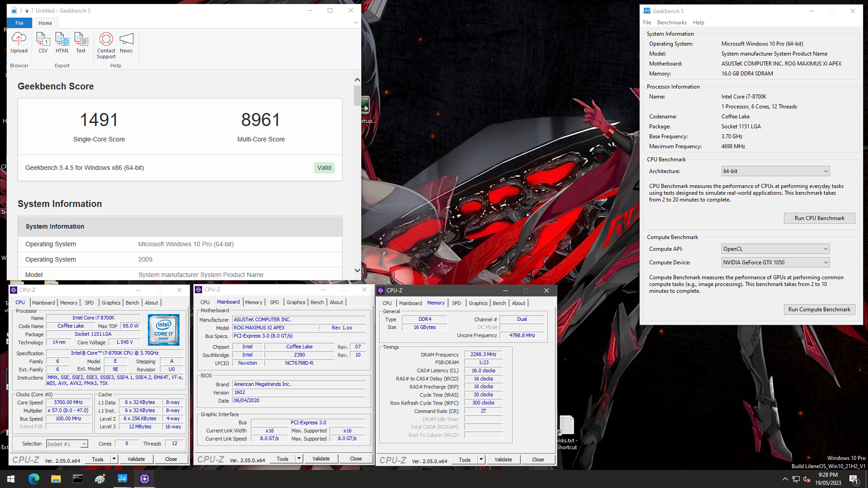Click Close button in left CPU-Z window
Screen dimensions: 868x488
coord(171,459)
